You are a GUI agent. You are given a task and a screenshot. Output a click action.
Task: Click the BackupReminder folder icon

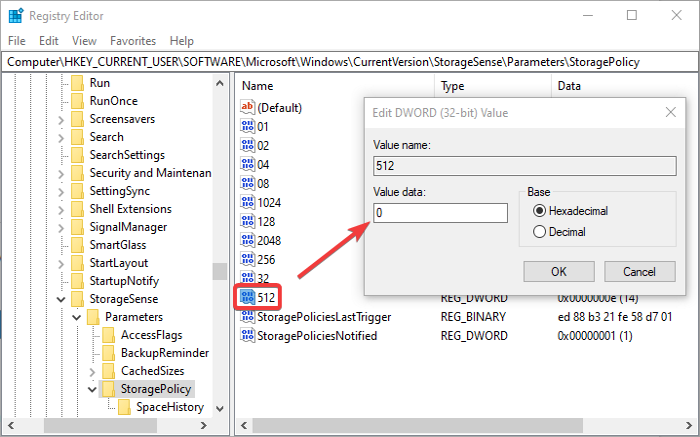point(109,353)
